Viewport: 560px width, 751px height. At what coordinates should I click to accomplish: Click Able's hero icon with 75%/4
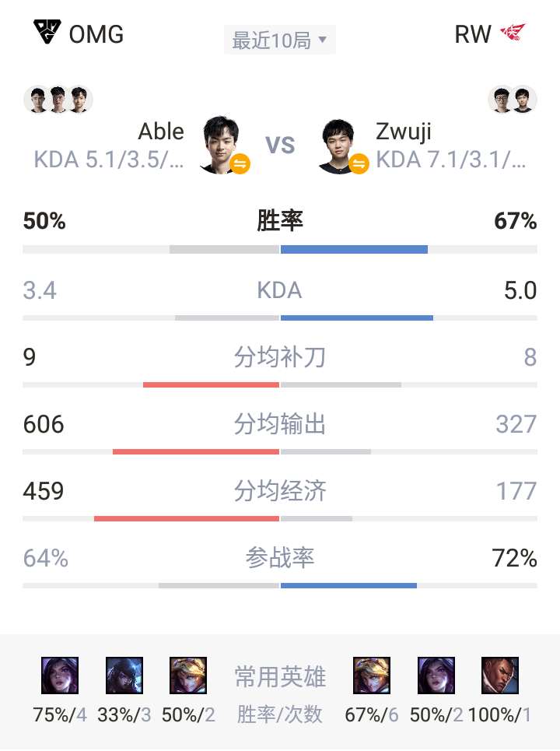60,676
